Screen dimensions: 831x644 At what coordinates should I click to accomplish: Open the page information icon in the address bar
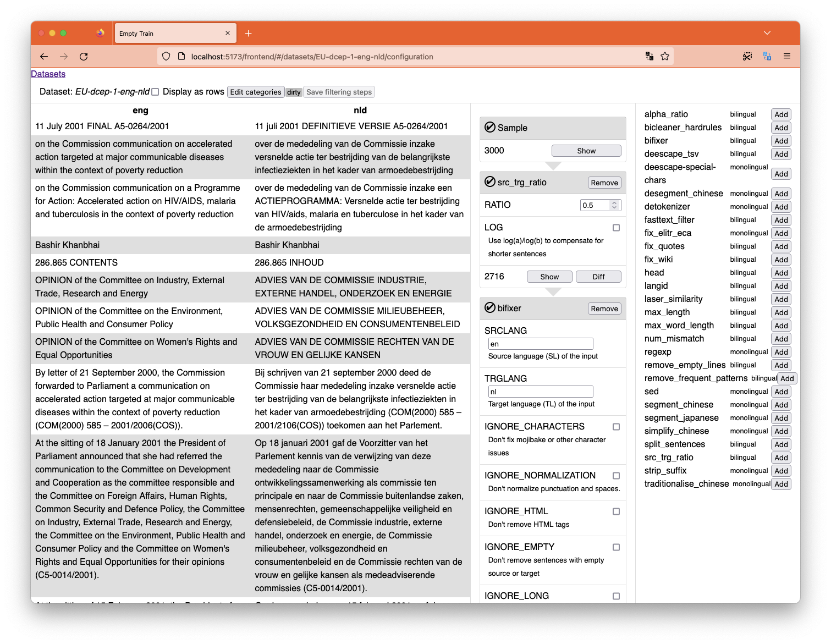click(181, 57)
